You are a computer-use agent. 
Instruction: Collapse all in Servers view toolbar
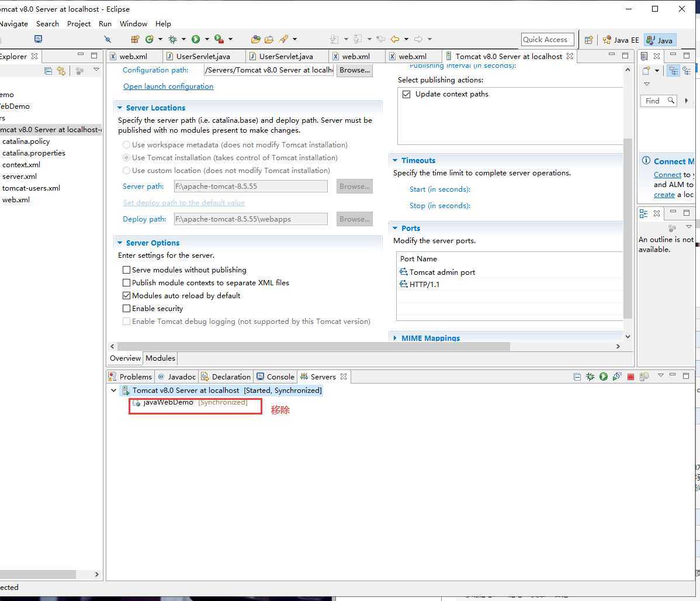click(577, 377)
